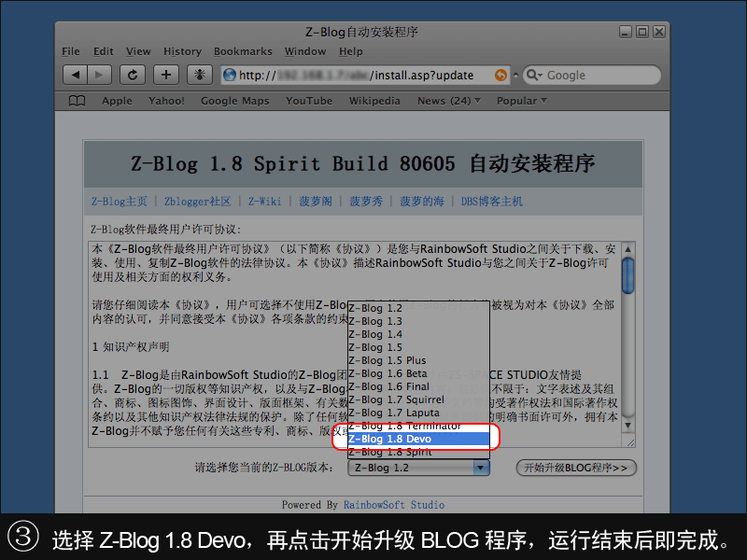Open the YouTube bookmark
The width and height of the screenshot is (747, 560).
tap(309, 101)
